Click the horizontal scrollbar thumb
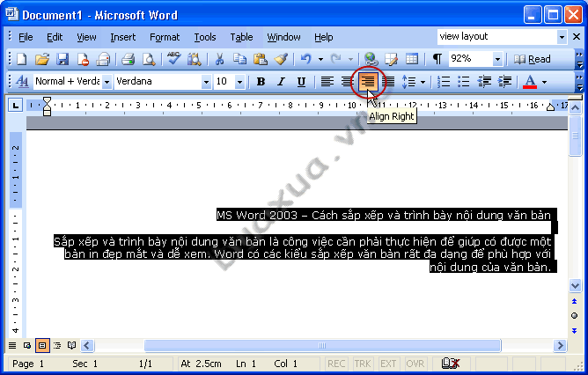588x375 pixels. click(322, 345)
